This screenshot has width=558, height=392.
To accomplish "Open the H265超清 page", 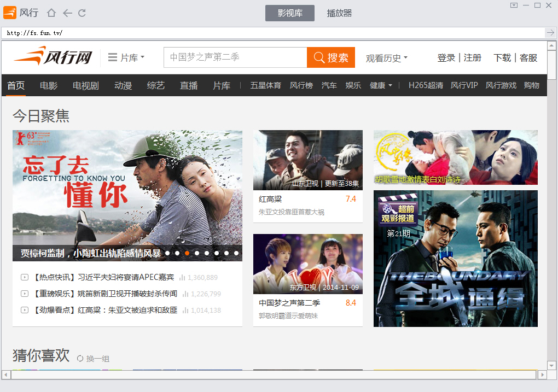I will pos(426,85).
